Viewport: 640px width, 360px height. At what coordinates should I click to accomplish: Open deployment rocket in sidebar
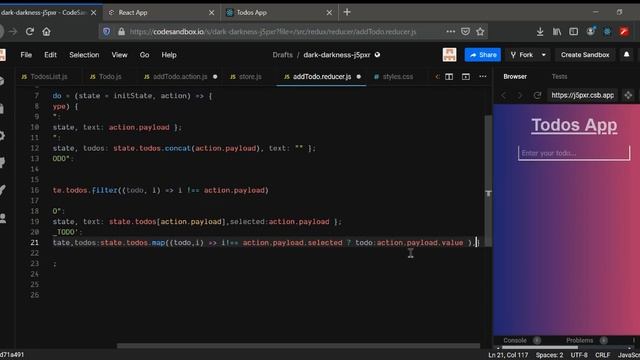(x=2, y=190)
